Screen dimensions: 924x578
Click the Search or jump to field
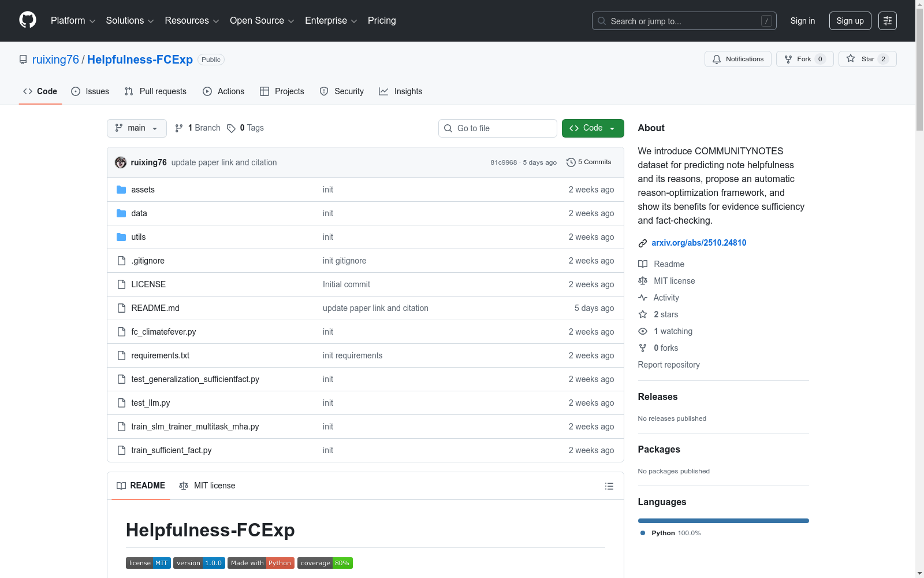(684, 21)
